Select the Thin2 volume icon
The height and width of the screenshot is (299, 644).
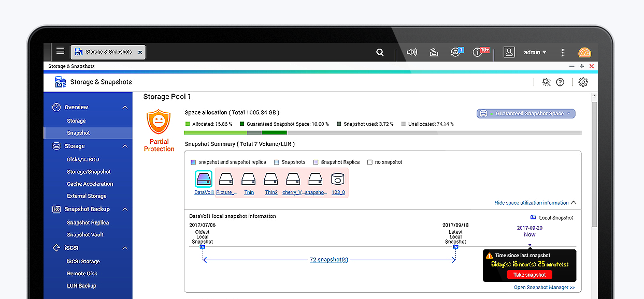(271, 179)
